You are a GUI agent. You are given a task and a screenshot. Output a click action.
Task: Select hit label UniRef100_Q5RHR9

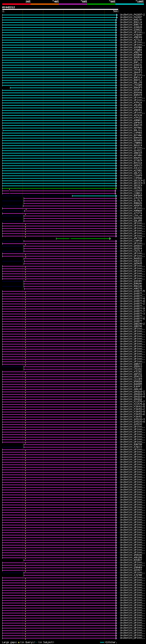(x=131, y=567)
